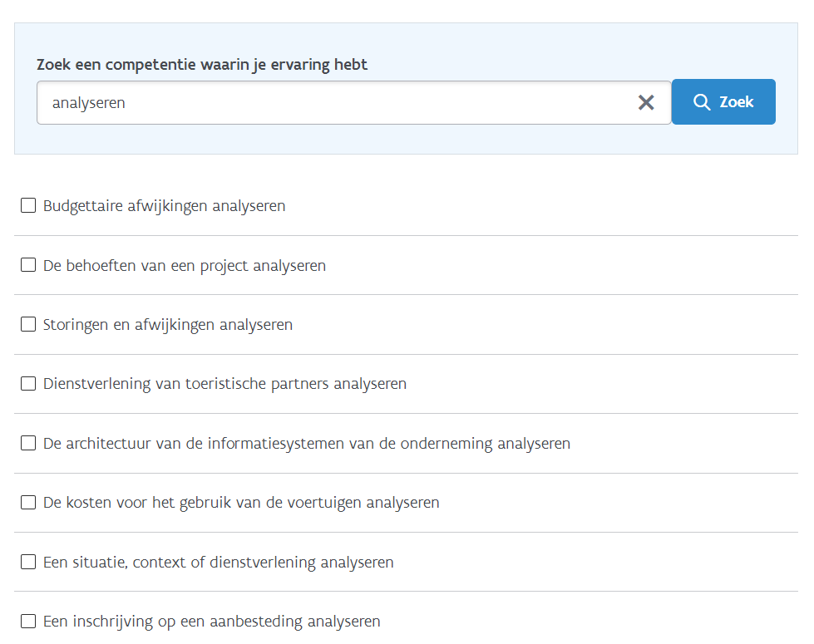The width and height of the screenshot is (814, 644).
Task: Check De architectuur van de informatiesystemen checkbox
Action: [28, 443]
